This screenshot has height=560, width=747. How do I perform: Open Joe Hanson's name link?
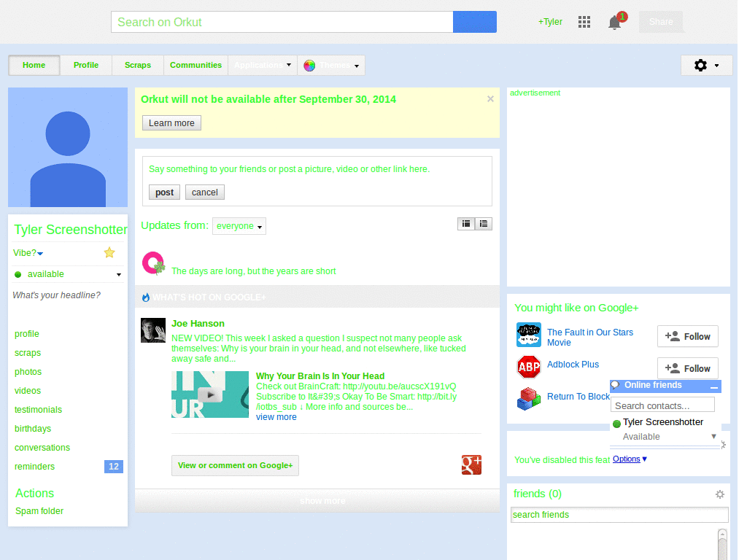pyautogui.click(x=198, y=324)
